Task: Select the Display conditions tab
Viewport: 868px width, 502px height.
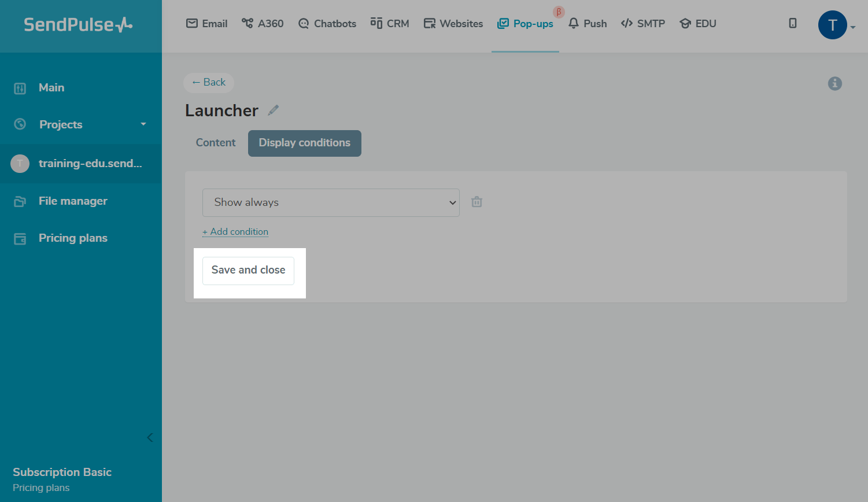Action: (304, 143)
